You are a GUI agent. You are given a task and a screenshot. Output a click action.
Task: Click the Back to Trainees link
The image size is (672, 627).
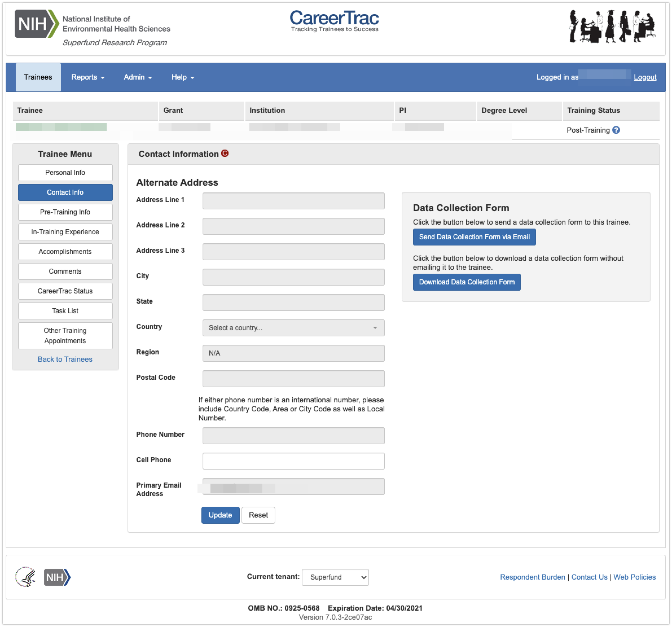tap(65, 359)
